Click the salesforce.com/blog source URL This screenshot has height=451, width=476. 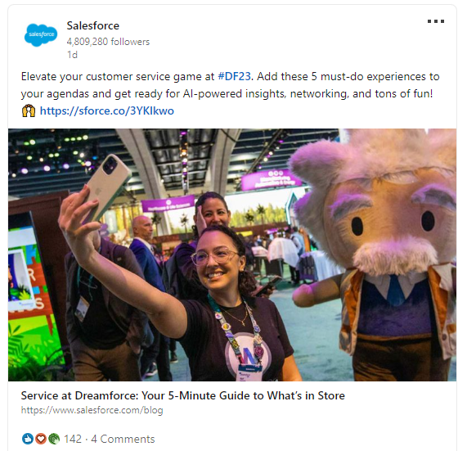click(92, 410)
